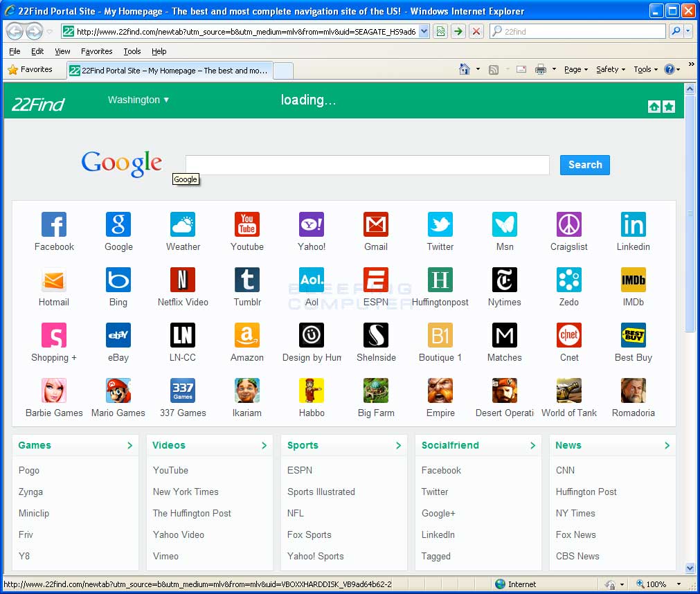This screenshot has width=700, height=594.
Task: Open the Craigslist peace icon
Action: click(x=568, y=224)
